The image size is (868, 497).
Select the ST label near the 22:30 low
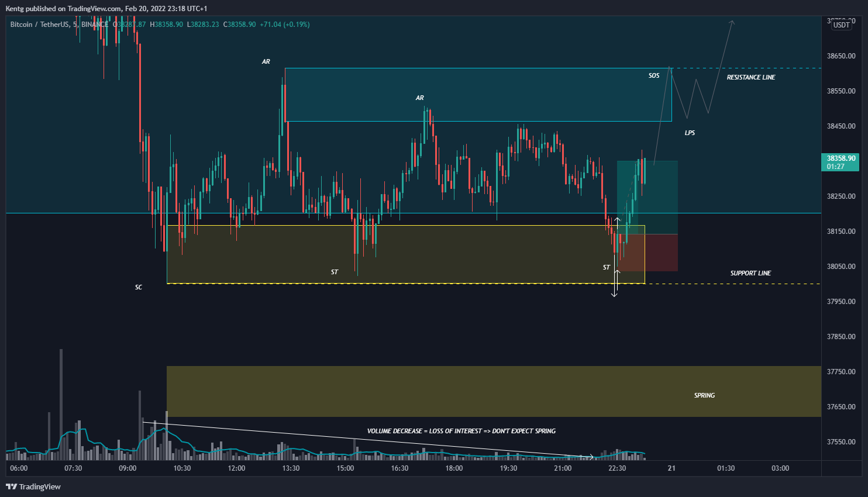[x=607, y=267]
